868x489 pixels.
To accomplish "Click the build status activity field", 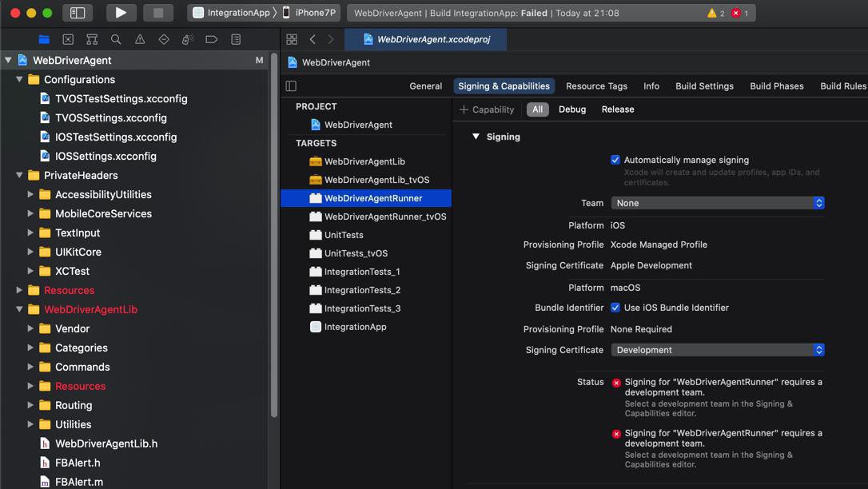I will 551,13.
